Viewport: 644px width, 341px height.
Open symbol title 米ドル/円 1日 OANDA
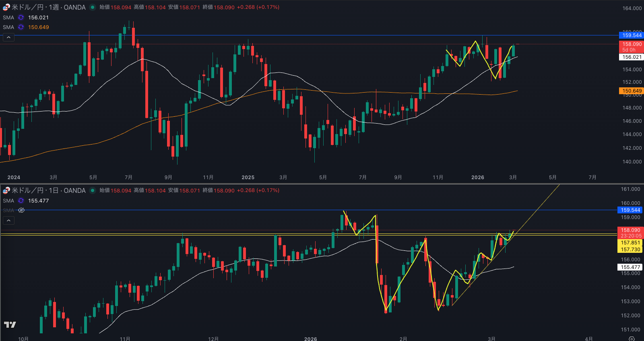pos(48,190)
